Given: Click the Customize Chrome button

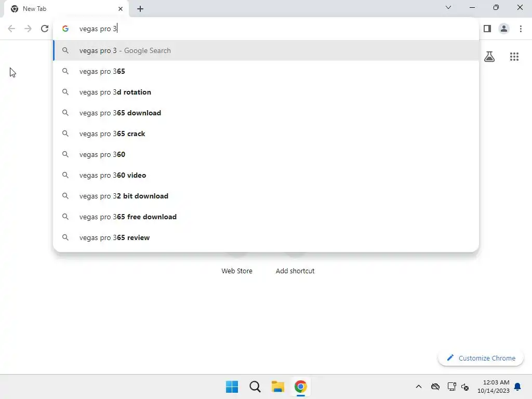Looking at the screenshot, I should click(x=481, y=358).
